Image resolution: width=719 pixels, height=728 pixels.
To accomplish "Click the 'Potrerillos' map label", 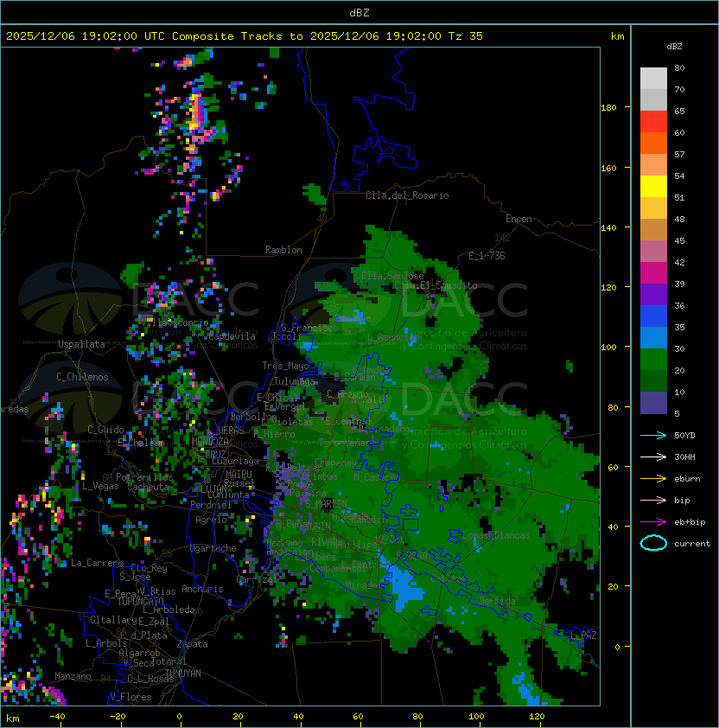I will 144,477.
